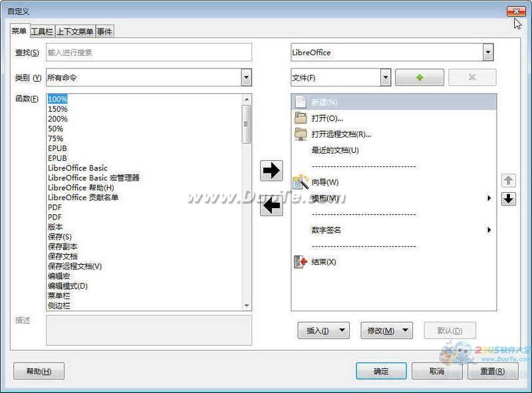Click the scroll down arrow of function list
This screenshot has width=532, height=393.
(x=246, y=306)
